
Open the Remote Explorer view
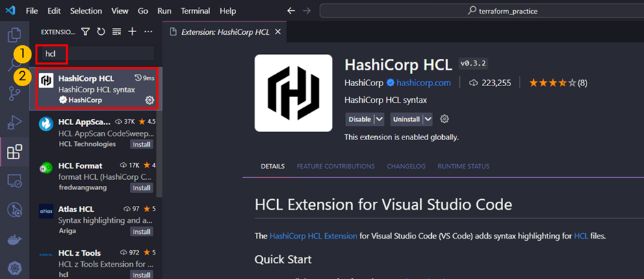click(15, 181)
